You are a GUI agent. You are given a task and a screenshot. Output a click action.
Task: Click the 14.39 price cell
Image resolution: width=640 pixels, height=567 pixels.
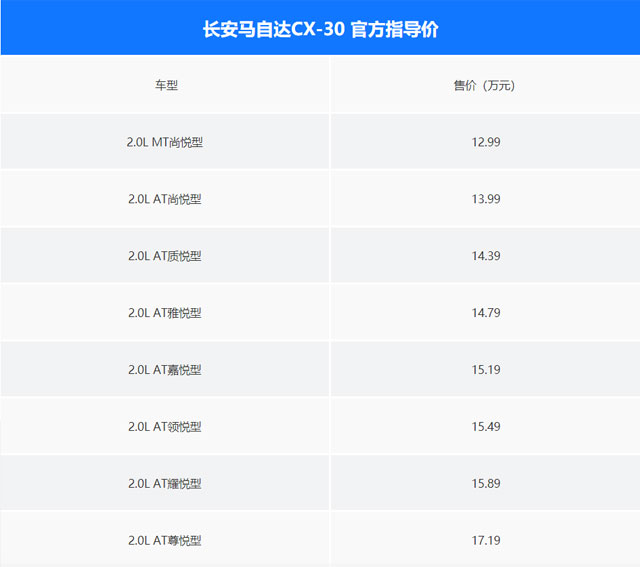(x=486, y=256)
